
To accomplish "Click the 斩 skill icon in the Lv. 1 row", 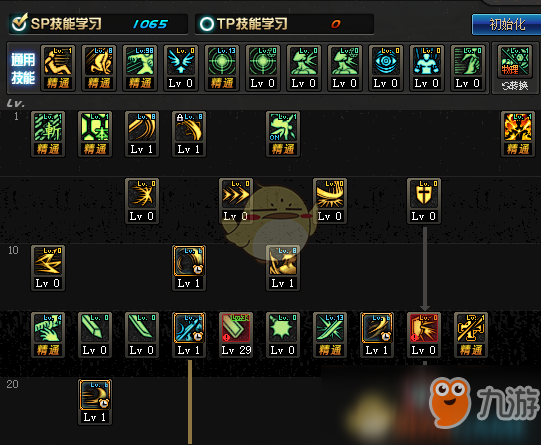I will pyautogui.click(x=48, y=134).
